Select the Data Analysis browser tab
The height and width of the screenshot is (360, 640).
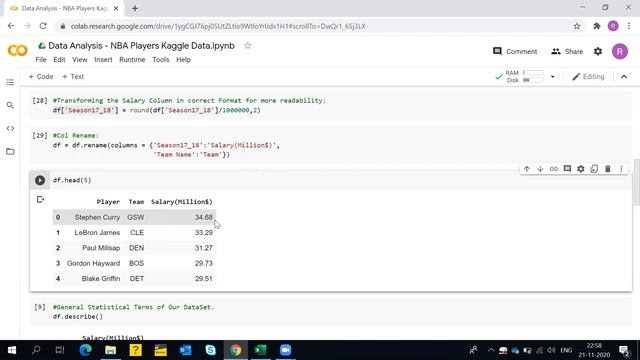click(x=64, y=8)
